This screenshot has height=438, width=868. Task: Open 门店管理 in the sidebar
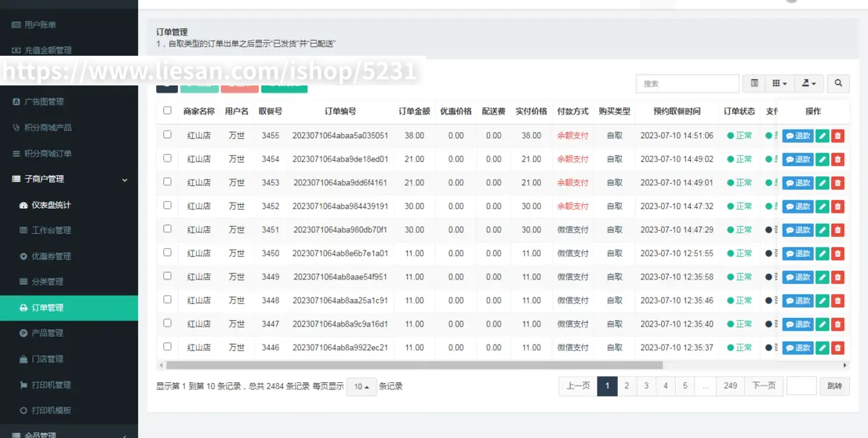(x=69, y=359)
